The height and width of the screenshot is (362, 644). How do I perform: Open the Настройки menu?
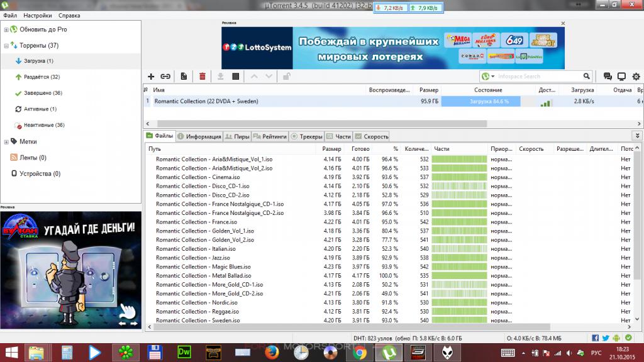pyautogui.click(x=37, y=15)
